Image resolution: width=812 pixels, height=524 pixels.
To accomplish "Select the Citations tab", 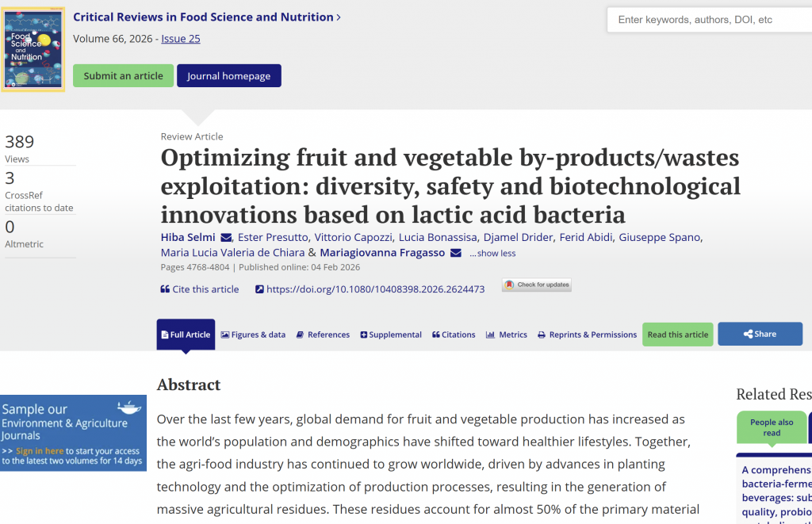I will 454,335.
